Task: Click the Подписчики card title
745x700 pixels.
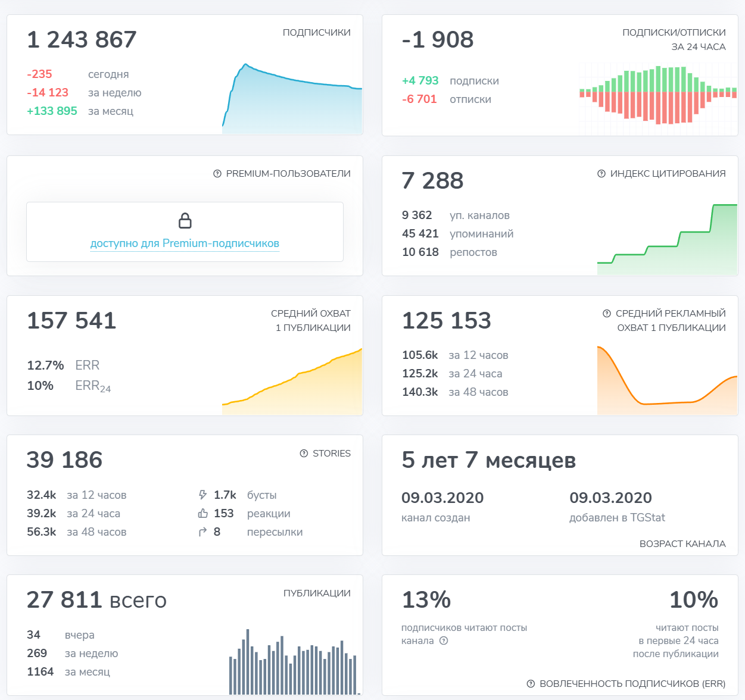Action: [316, 33]
